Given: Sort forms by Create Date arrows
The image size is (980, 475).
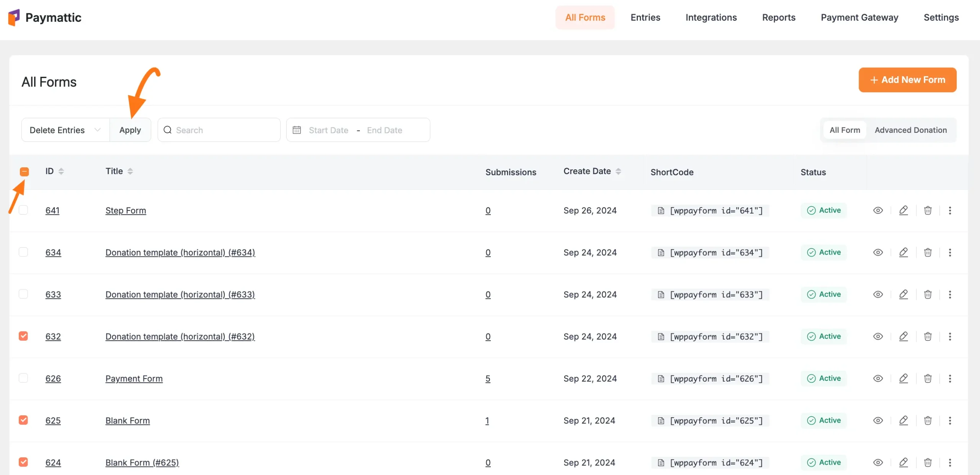Looking at the screenshot, I should 618,171.
